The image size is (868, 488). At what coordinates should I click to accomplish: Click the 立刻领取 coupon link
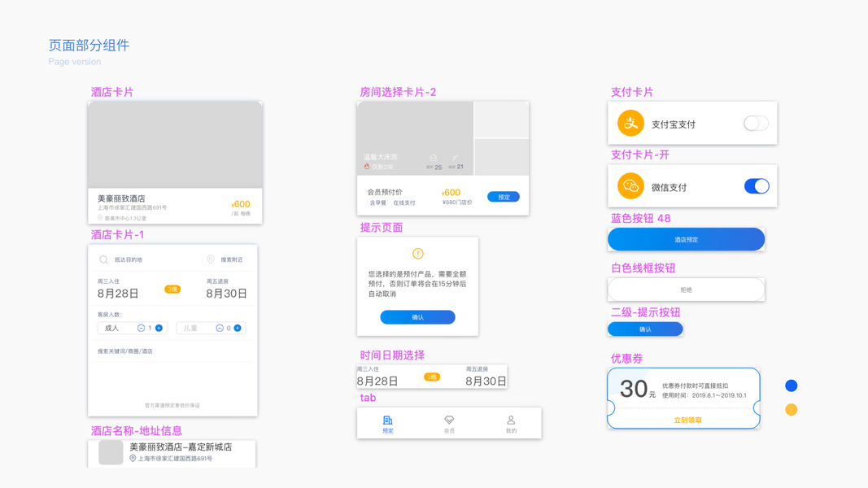(687, 420)
